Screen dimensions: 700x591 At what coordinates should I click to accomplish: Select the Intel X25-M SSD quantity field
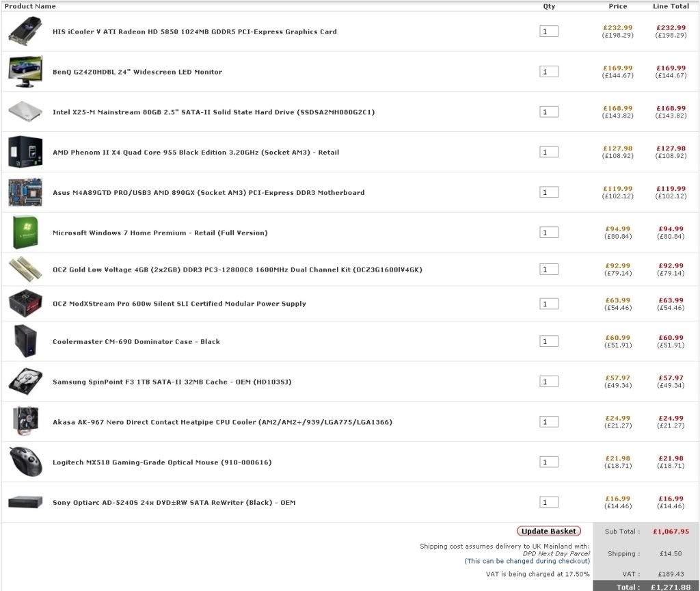549,111
